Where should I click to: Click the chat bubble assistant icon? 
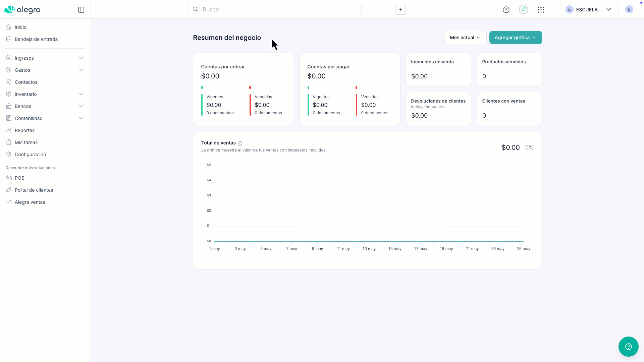(524, 9)
